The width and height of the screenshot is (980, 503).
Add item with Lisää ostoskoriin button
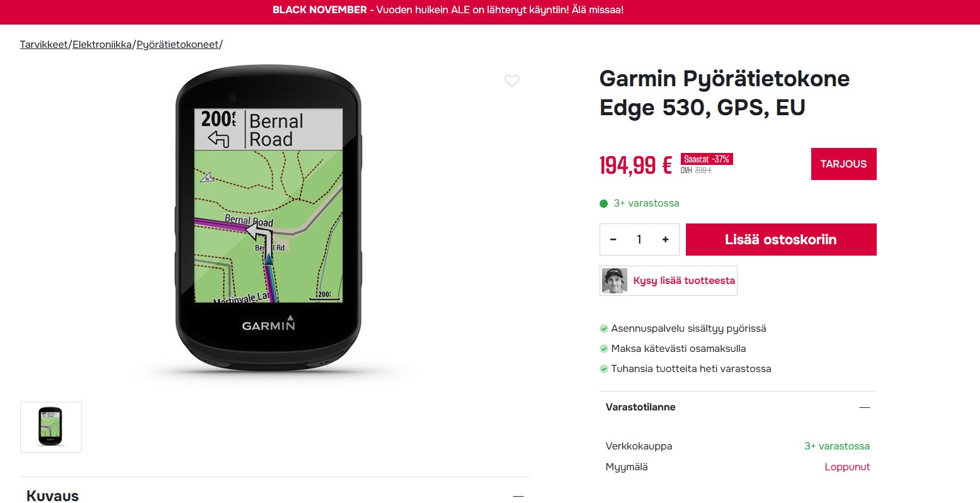[x=781, y=239]
